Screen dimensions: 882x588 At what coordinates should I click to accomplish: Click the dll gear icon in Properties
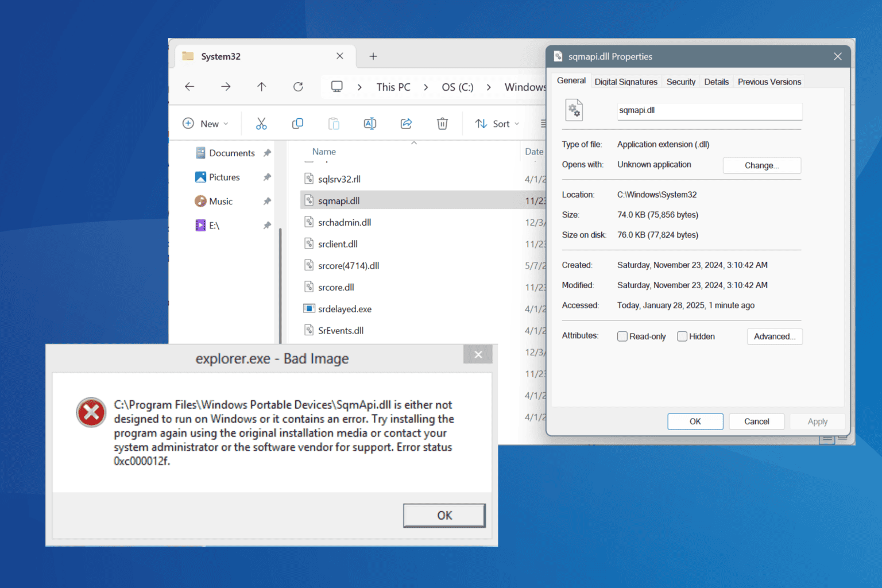574,110
